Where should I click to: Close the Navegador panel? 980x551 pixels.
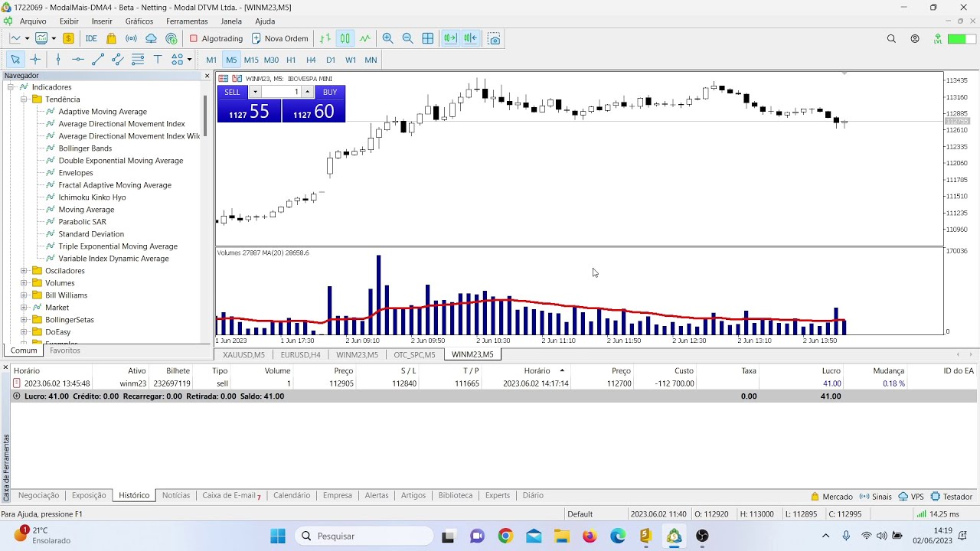pyautogui.click(x=207, y=76)
